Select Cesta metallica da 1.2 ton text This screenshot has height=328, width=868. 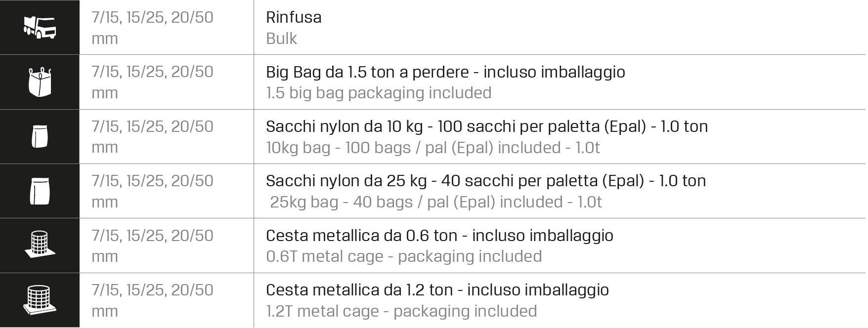click(x=437, y=290)
